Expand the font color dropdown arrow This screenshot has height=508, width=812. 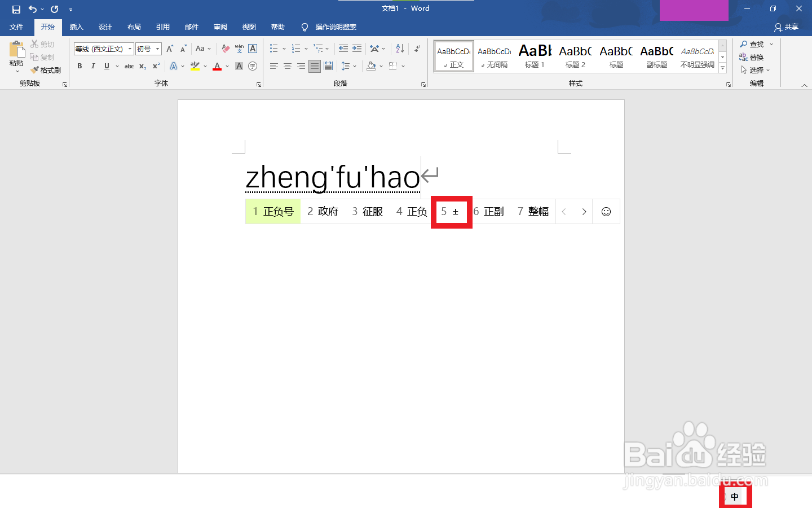(227, 67)
